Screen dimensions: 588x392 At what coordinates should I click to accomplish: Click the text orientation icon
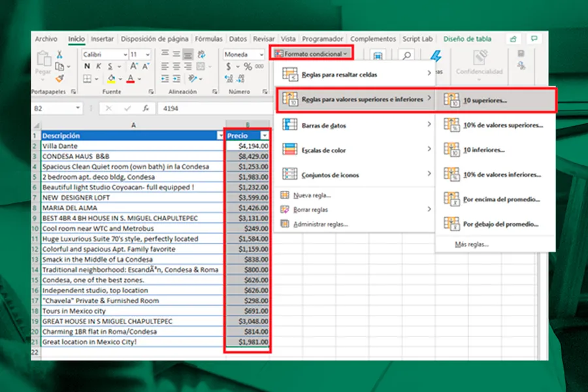(x=193, y=79)
